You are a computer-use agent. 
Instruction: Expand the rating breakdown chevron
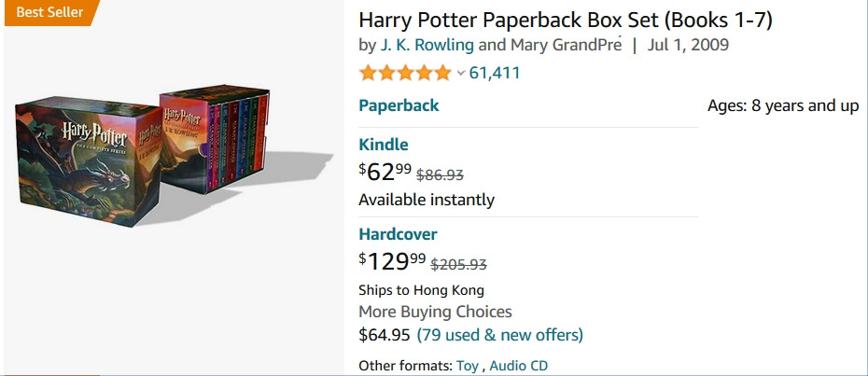click(x=460, y=73)
